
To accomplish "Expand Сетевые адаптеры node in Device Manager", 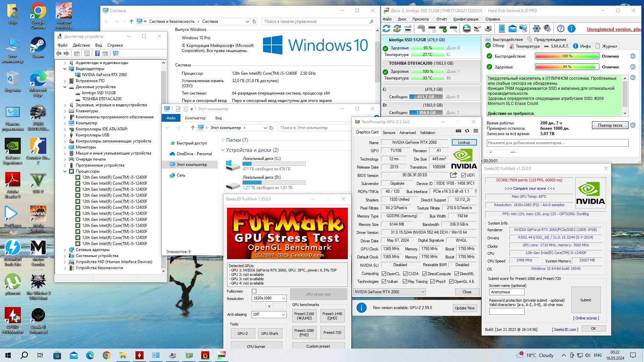I will [65, 250].
